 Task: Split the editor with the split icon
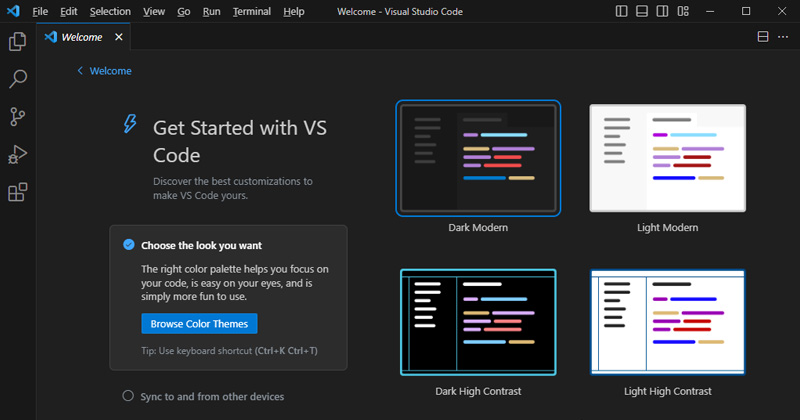763,37
